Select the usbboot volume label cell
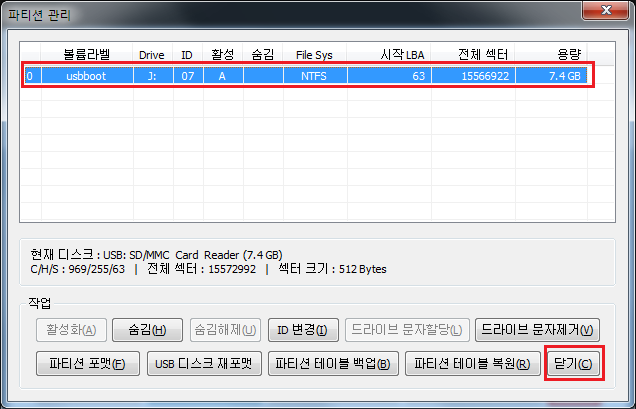This screenshot has width=636, height=409. 87,76
